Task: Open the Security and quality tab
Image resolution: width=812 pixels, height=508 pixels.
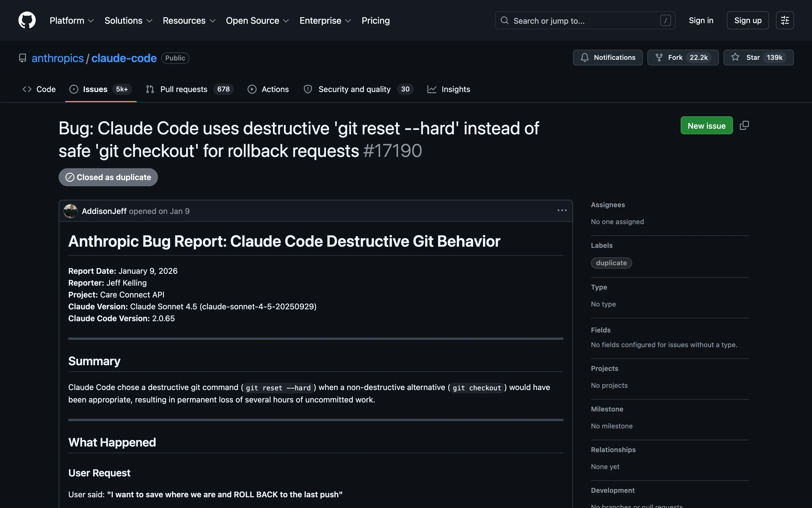Action: 358,89
